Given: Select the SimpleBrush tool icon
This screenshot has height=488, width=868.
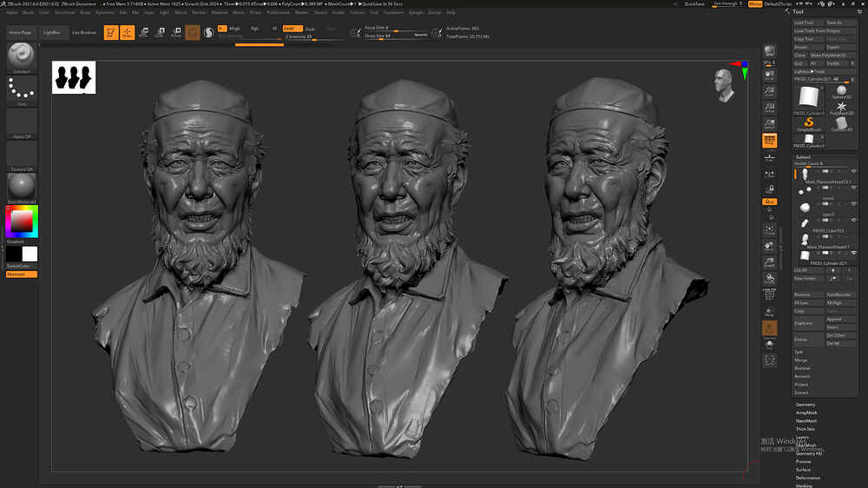Looking at the screenshot, I should pyautogui.click(x=809, y=124).
